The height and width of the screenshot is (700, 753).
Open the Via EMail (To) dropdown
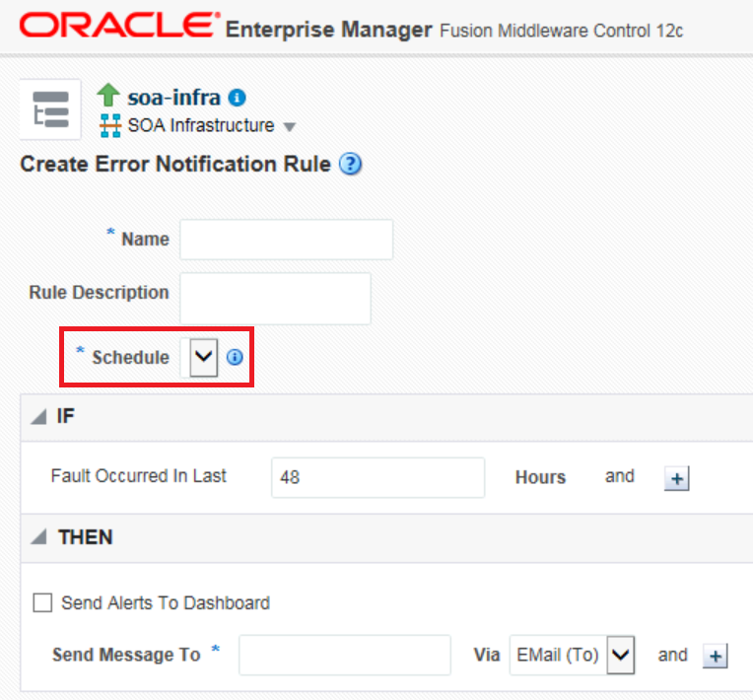619,656
